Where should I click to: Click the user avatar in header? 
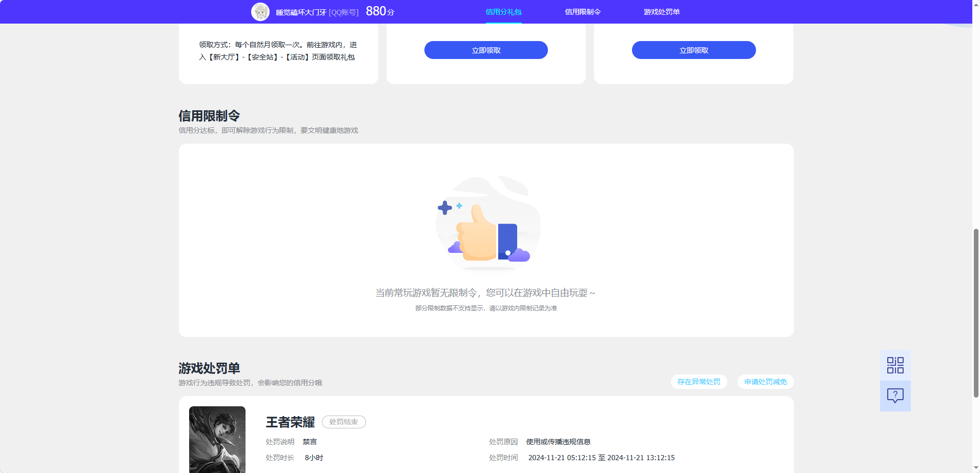(260, 12)
